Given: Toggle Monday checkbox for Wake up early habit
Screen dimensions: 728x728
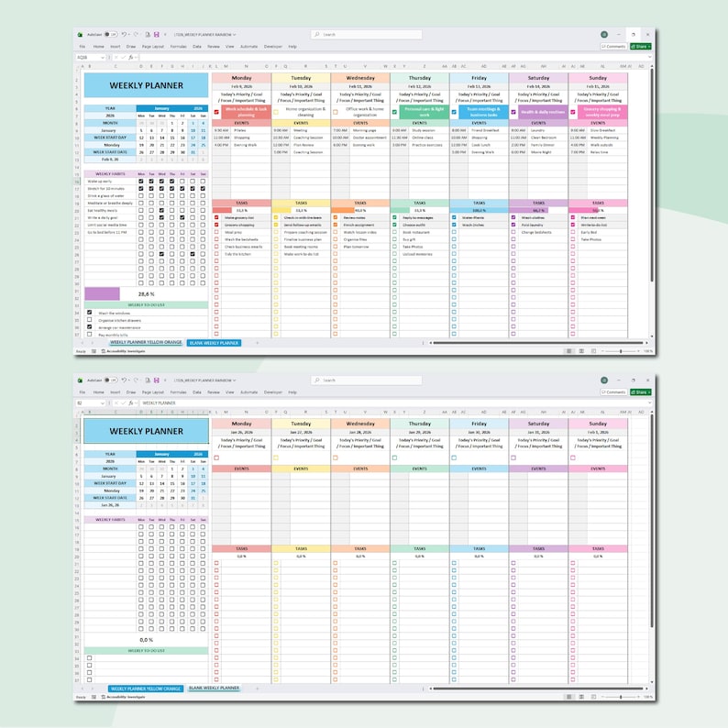Looking at the screenshot, I should (141, 181).
